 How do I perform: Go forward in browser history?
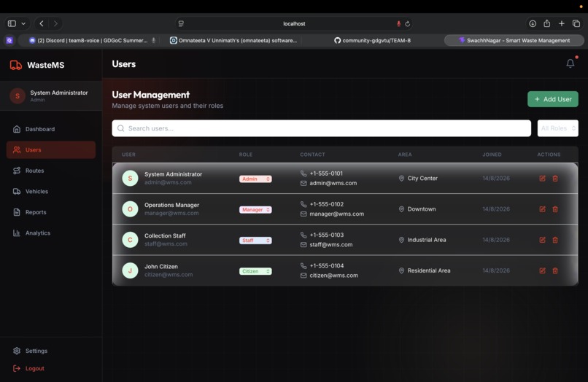(55, 23)
